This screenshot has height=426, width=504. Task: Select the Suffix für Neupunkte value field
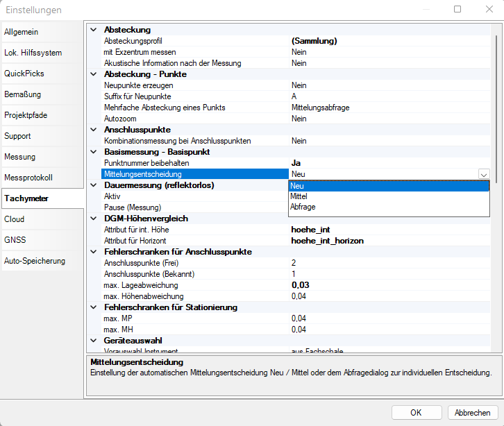[389, 96]
